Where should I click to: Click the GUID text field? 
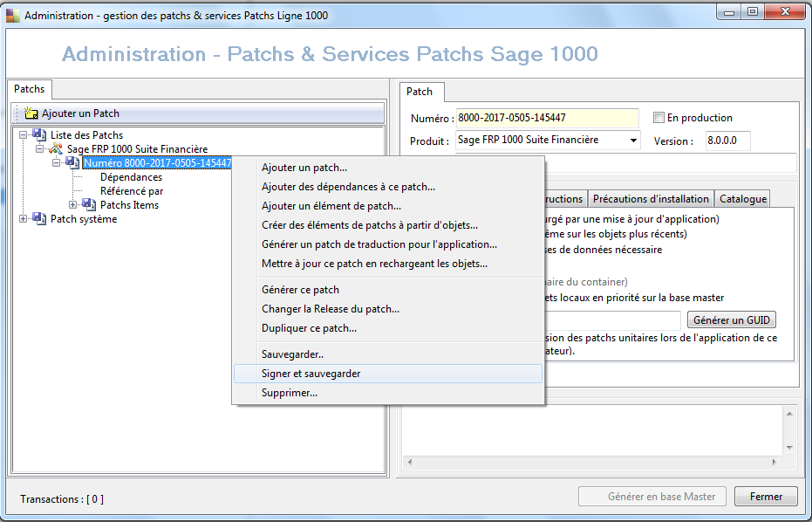pos(612,320)
